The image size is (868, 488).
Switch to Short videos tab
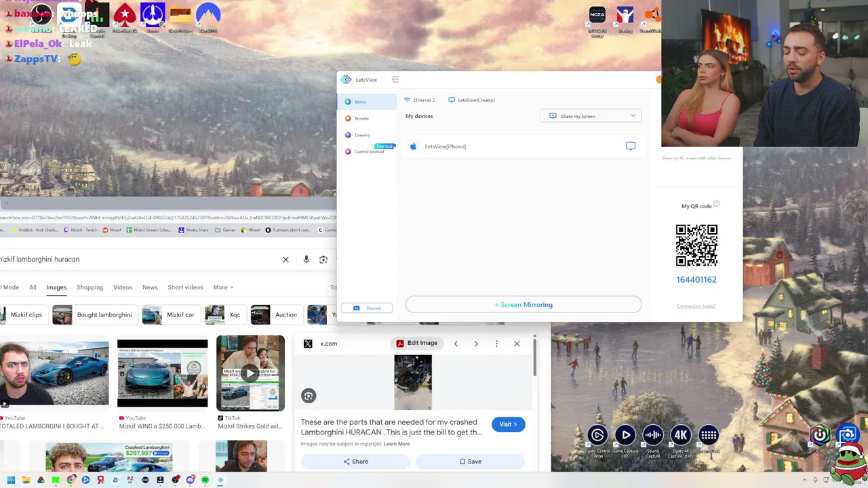click(x=185, y=287)
